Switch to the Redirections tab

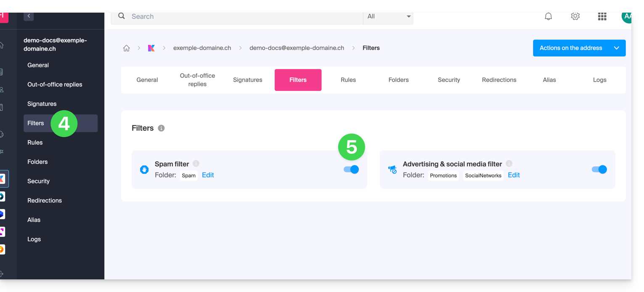pyautogui.click(x=499, y=80)
